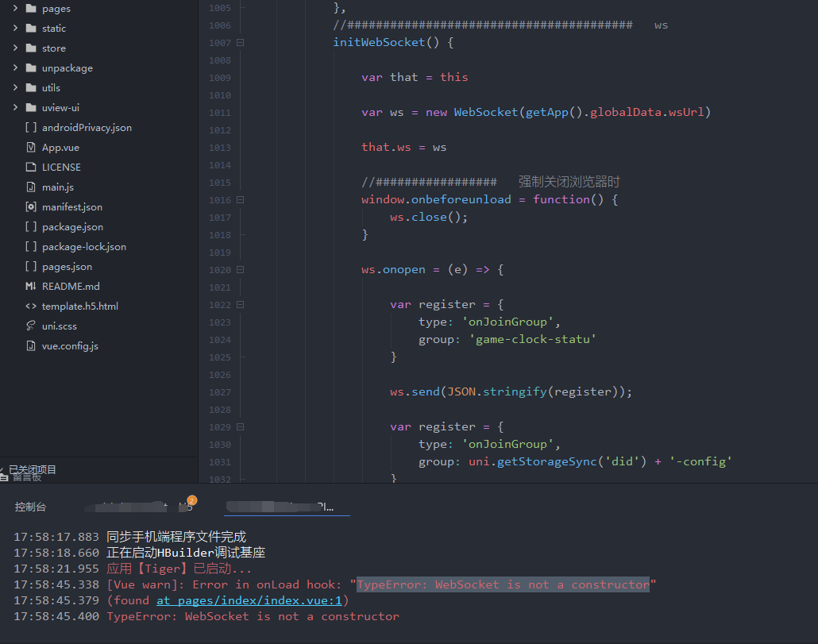The width and height of the screenshot is (818, 644).
Task: Select the template.h5.html HTML icon
Action: (33, 306)
